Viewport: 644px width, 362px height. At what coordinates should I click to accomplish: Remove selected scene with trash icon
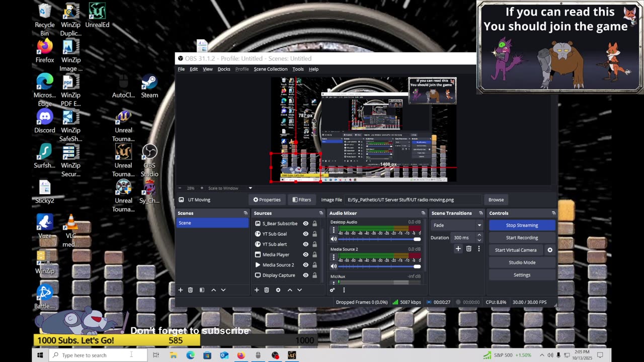[x=190, y=290]
